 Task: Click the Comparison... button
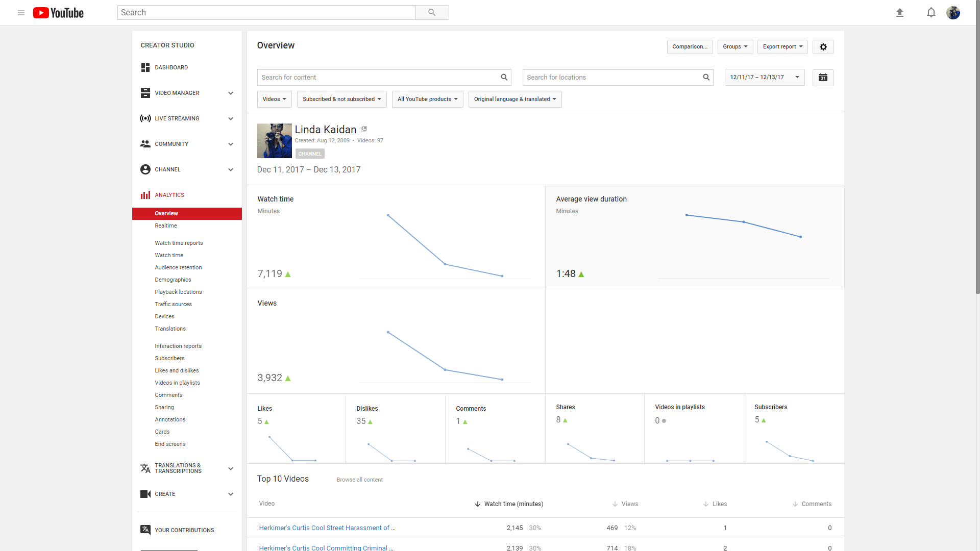click(690, 47)
